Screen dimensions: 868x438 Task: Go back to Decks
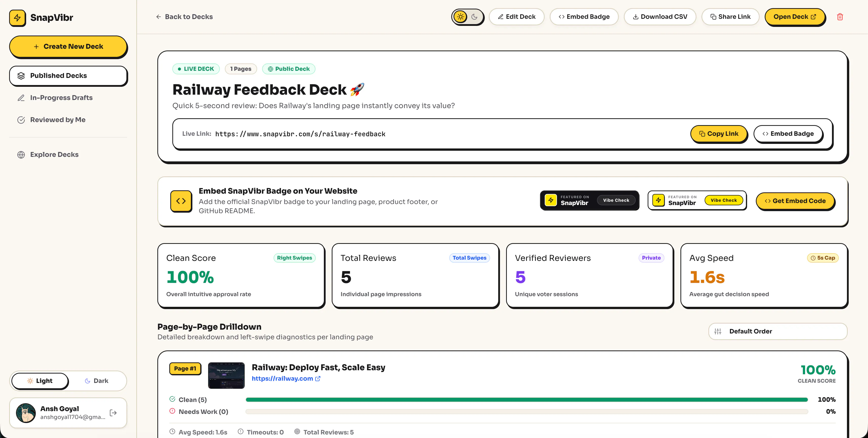coord(184,17)
